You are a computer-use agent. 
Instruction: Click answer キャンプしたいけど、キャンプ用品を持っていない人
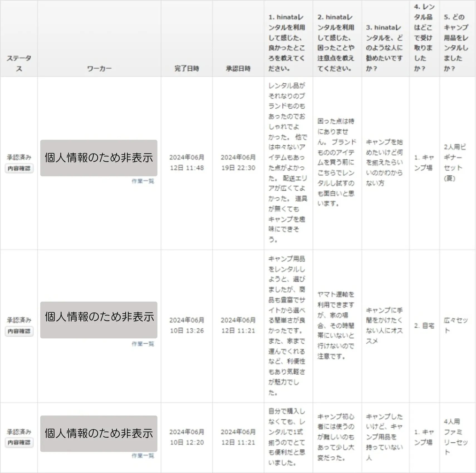(x=384, y=437)
